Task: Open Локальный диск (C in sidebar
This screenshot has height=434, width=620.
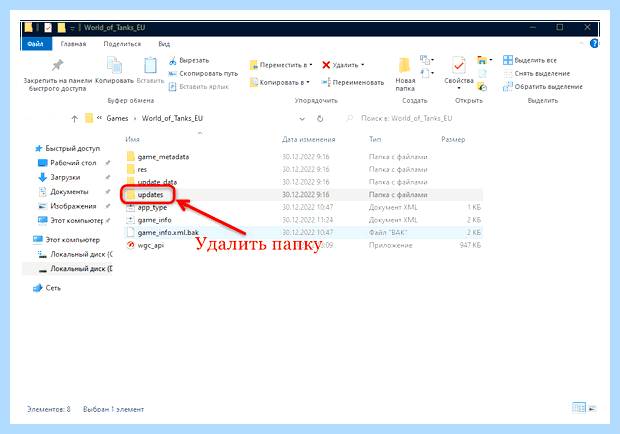Action: [75, 254]
